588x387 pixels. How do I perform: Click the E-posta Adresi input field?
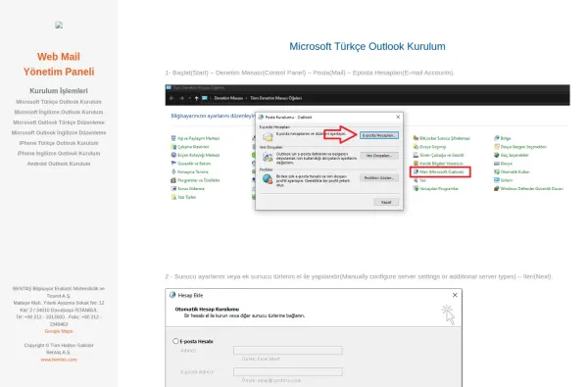(287, 372)
